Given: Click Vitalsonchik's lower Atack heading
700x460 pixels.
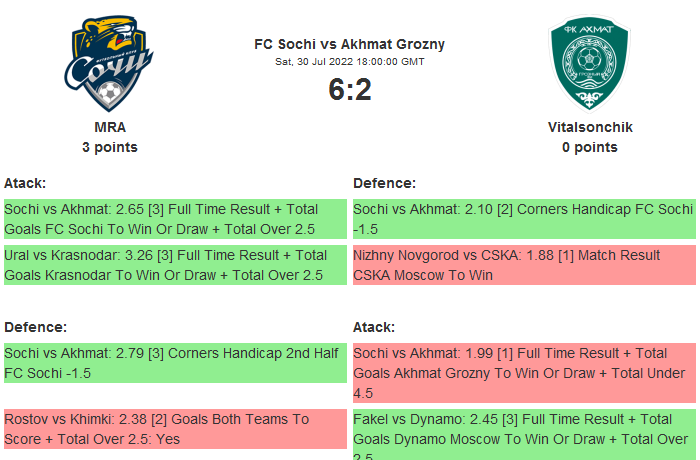Looking at the screenshot, I should (x=374, y=327).
